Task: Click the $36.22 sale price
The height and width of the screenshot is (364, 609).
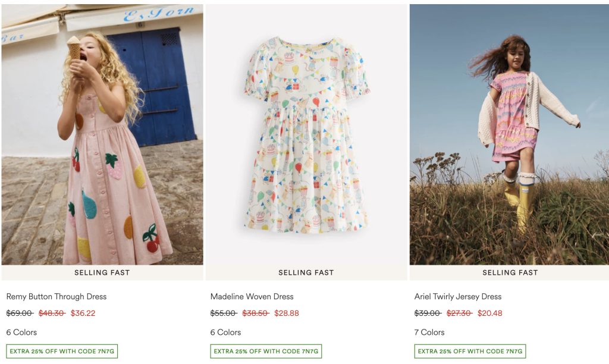Action: (83, 313)
